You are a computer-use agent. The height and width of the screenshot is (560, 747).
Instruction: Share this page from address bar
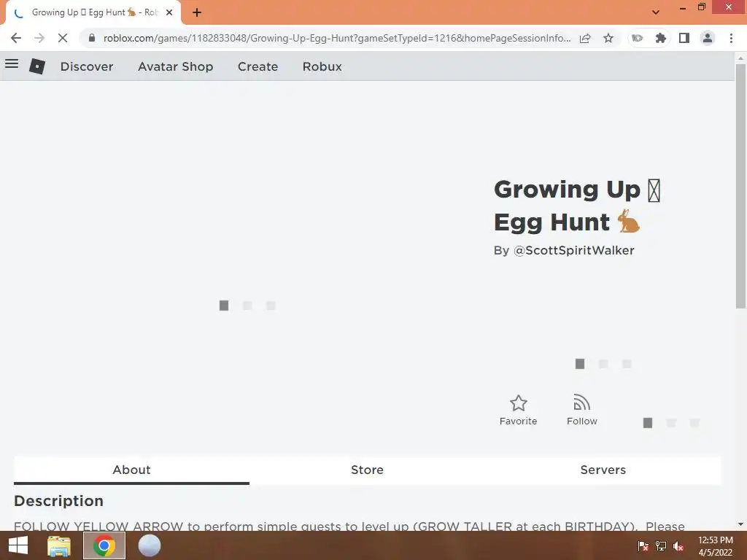click(x=585, y=38)
